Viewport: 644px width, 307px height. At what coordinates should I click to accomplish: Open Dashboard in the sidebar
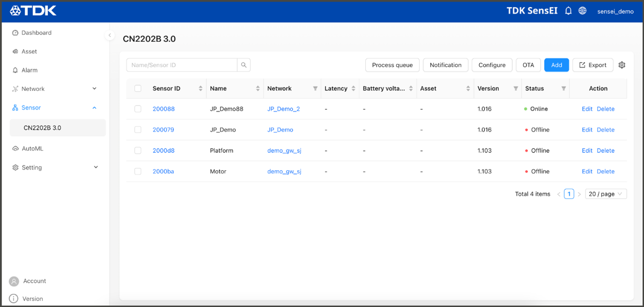pyautogui.click(x=37, y=33)
